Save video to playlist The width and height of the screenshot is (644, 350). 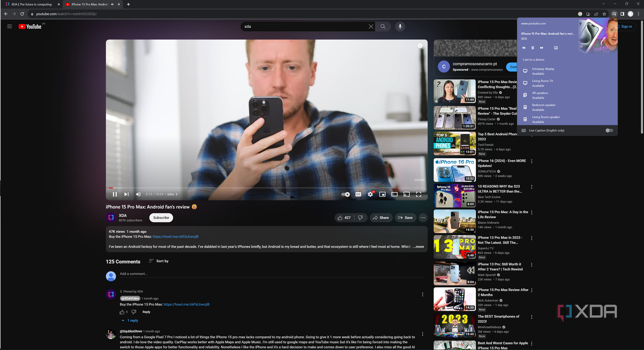point(405,218)
